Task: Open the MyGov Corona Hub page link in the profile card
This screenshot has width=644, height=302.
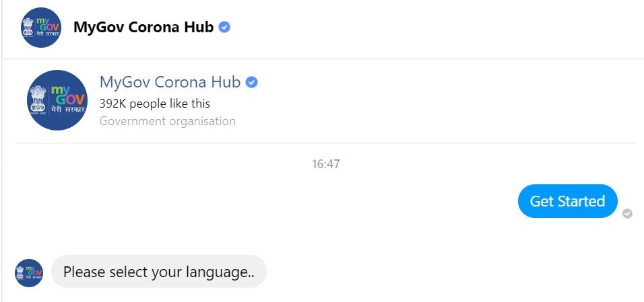Action: [170, 82]
